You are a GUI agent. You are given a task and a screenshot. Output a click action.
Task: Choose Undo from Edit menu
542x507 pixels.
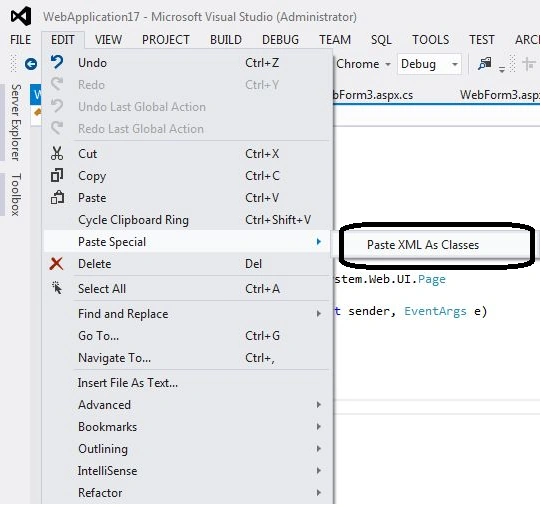[187, 63]
